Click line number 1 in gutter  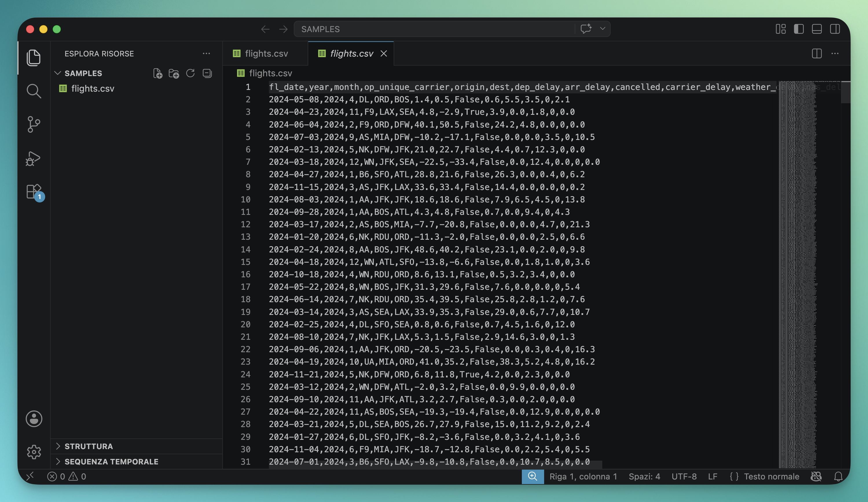pyautogui.click(x=248, y=87)
